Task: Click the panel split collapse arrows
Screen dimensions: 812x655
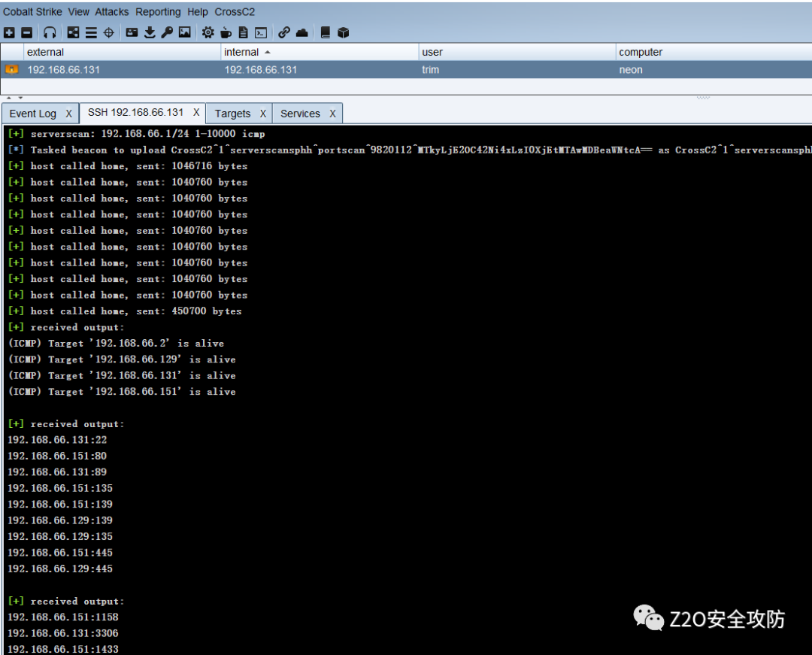Action: (14, 97)
